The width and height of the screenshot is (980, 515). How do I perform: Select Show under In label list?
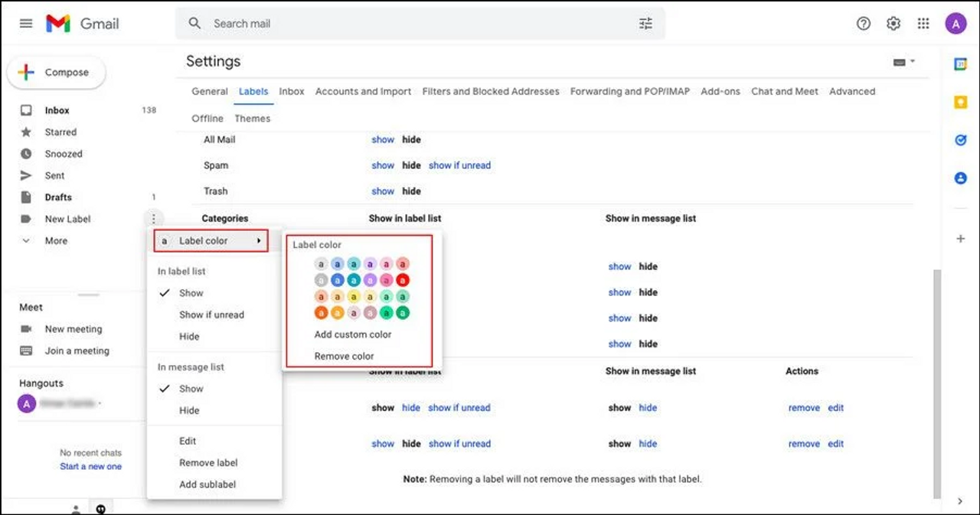pyautogui.click(x=191, y=293)
